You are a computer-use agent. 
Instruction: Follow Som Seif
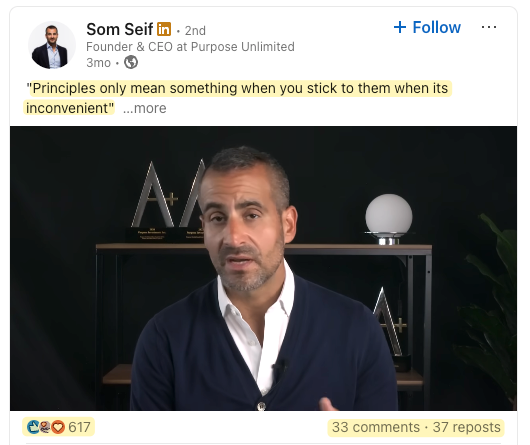point(427,27)
